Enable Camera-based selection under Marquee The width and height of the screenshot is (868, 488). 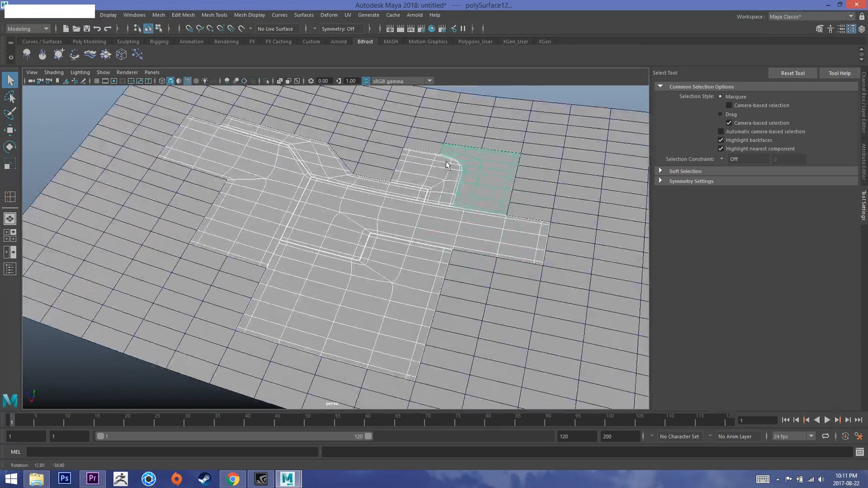click(729, 105)
